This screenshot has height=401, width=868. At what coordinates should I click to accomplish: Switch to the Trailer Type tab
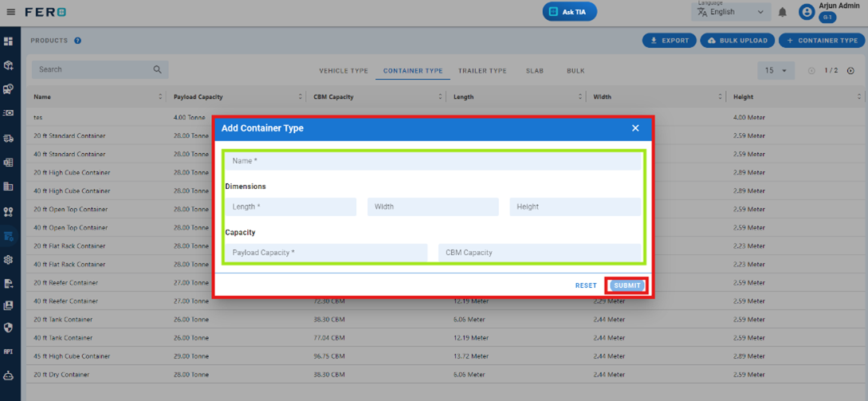(482, 71)
